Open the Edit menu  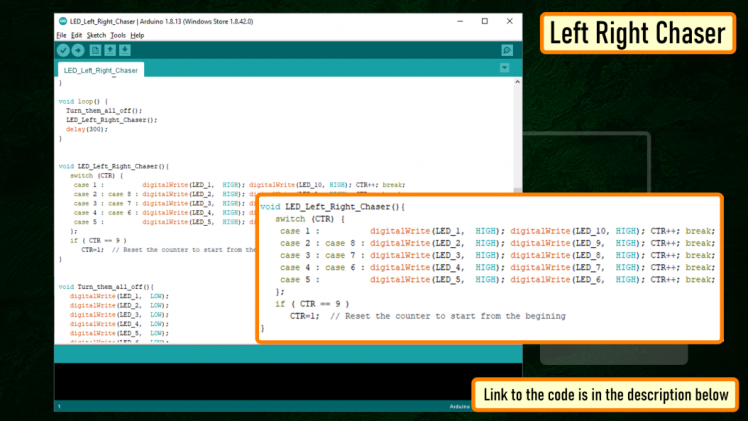[77, 35]
